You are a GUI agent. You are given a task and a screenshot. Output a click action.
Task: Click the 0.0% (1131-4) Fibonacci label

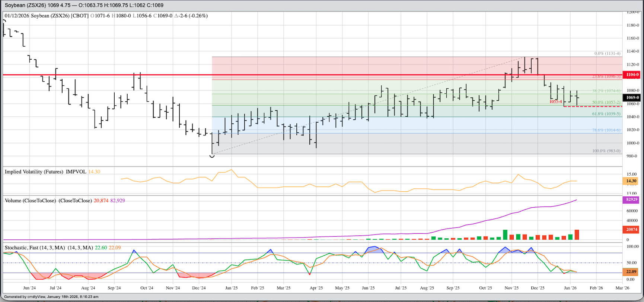607,53
